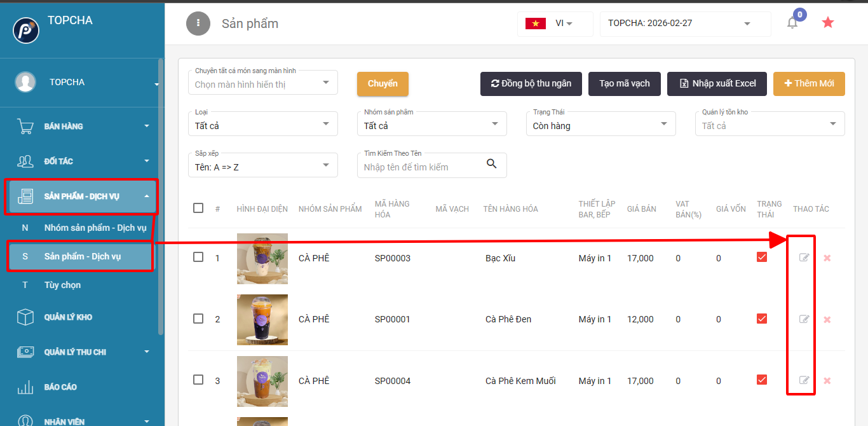Click the edit icon for Cà Phê Kem Muối
The width and height of the screenshot is (868, 426).
(x=804, y=380)
